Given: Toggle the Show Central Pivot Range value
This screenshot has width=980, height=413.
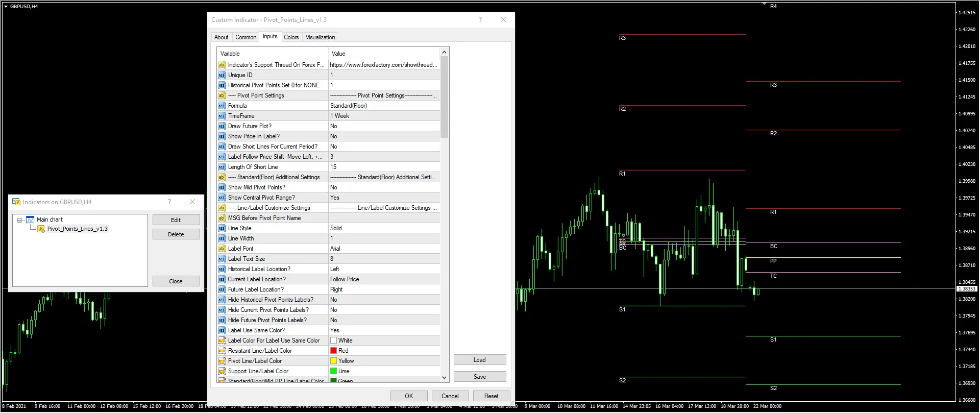Looking at the screenshot, I should click(x=384, y=198).
